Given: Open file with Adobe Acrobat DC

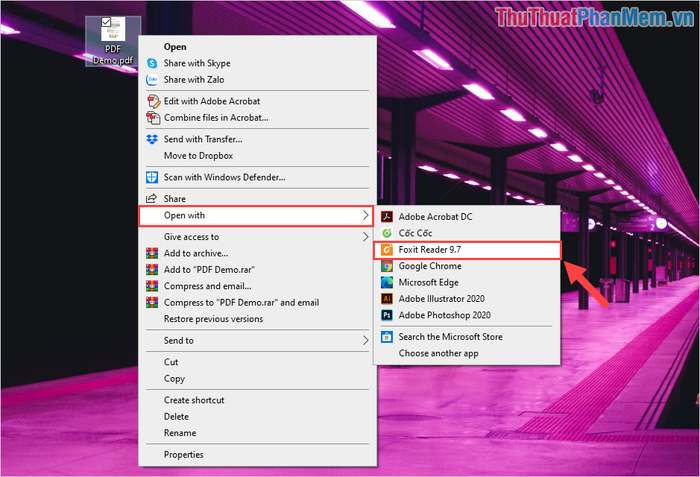Looking at the screenshot, I should (x=467, y=217).
